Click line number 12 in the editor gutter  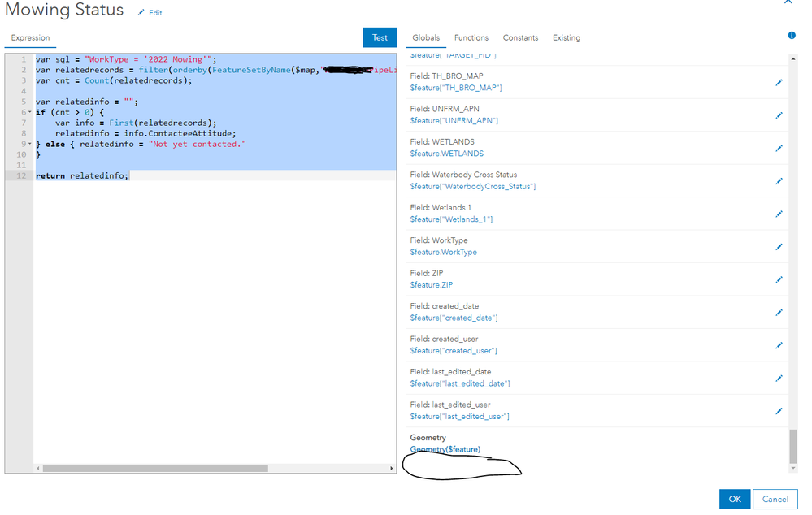point(20,175)
